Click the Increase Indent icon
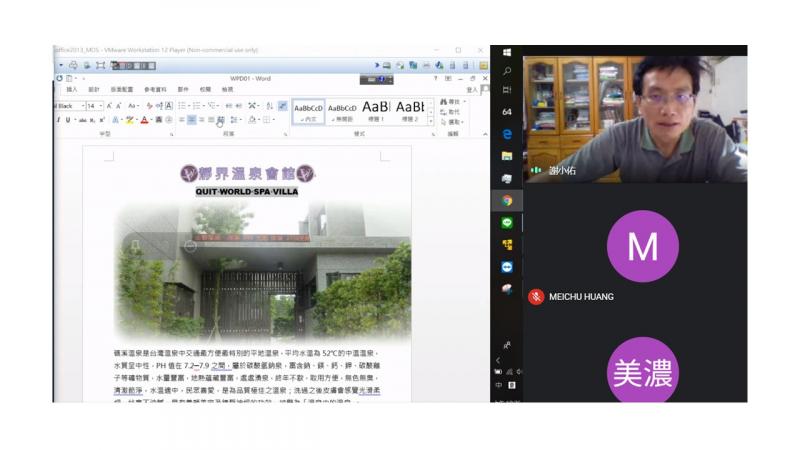Screen dimensions: 800x450 (x=238, y=106)
